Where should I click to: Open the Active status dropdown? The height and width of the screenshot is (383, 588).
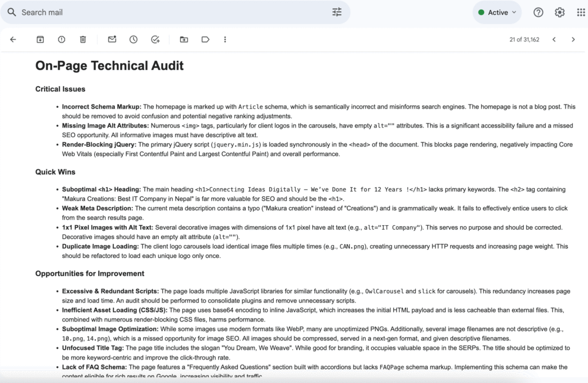coord(497,13)
